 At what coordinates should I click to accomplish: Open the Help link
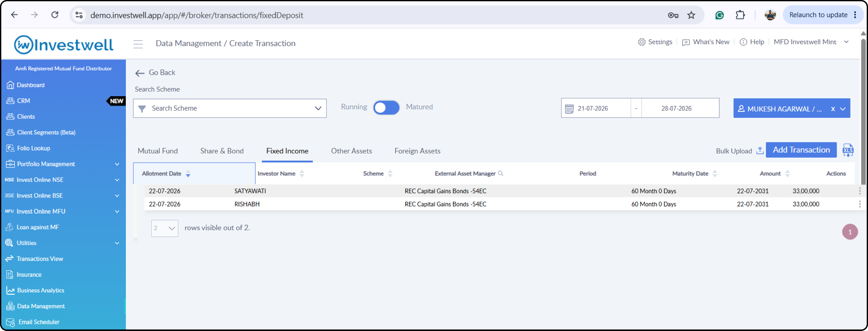coord(752,42)
